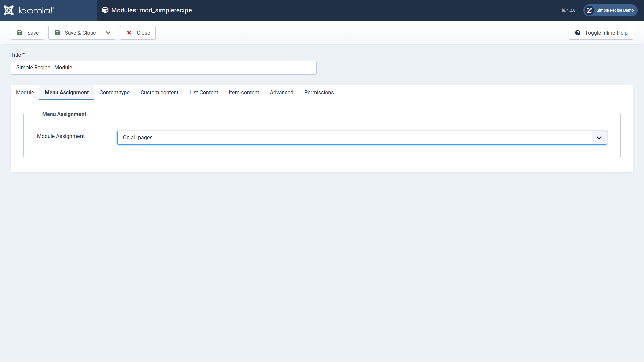644x362 pixels.
Task: Open the Module Assignment dropdown
Action: point(354,138)
